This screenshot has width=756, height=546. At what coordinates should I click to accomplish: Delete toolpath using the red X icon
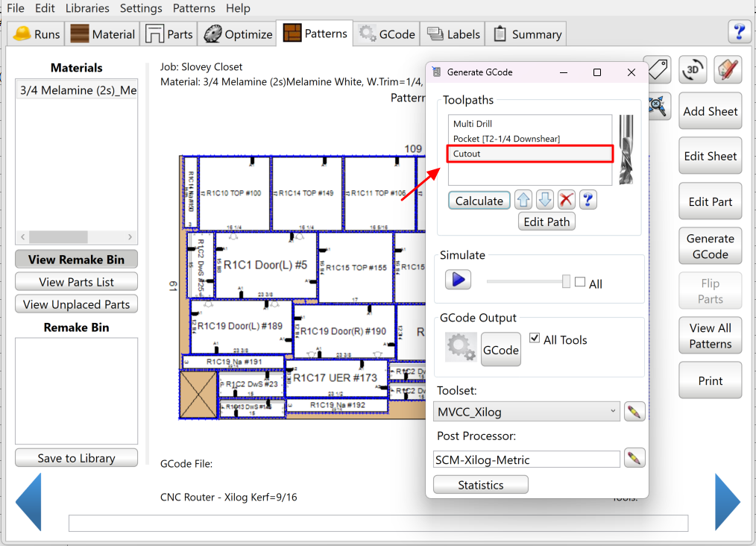[x=567, y=200]
